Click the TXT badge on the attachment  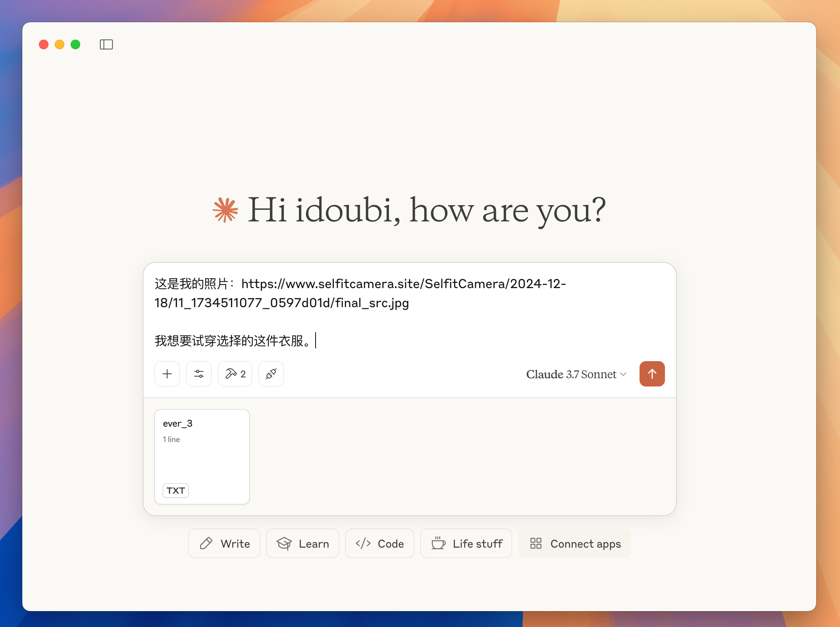coord(175,490)
